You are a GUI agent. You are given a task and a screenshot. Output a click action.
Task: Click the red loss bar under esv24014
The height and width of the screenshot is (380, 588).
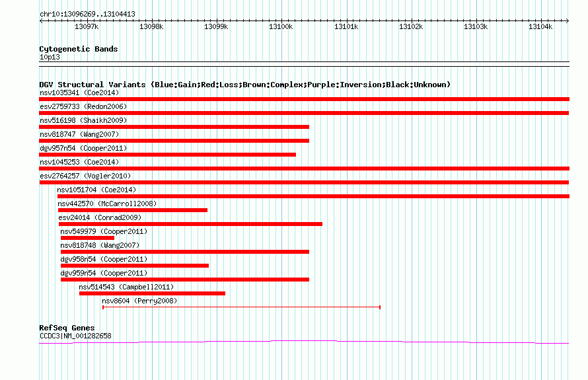pyautogui.click(x=190, y=224)
